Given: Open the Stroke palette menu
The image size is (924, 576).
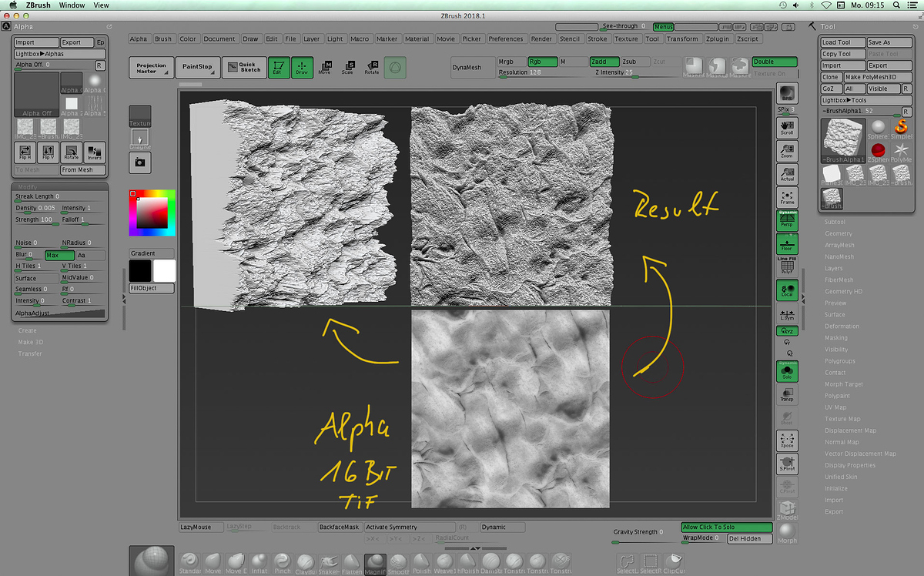Looking at the screenshot, I should point(598,39).
